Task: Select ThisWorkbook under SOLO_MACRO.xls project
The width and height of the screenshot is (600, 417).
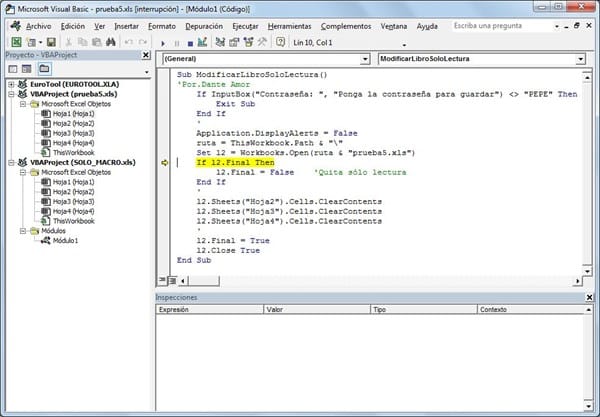Action: 73,220
